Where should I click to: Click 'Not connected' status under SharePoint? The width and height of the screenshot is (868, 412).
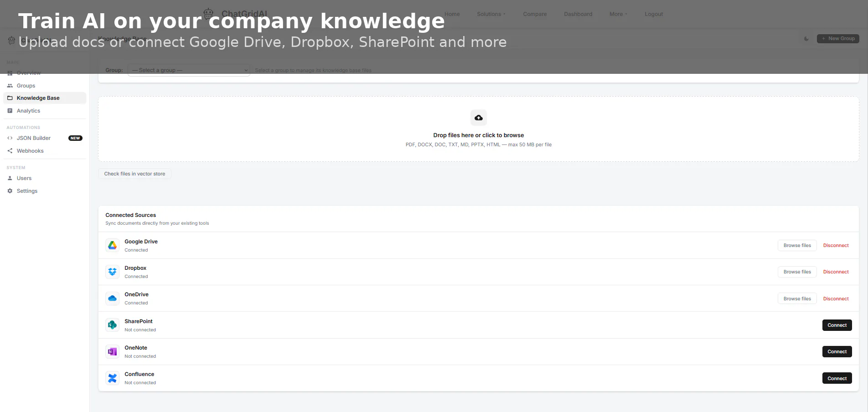pyautogui.click(x=140, y=330)
